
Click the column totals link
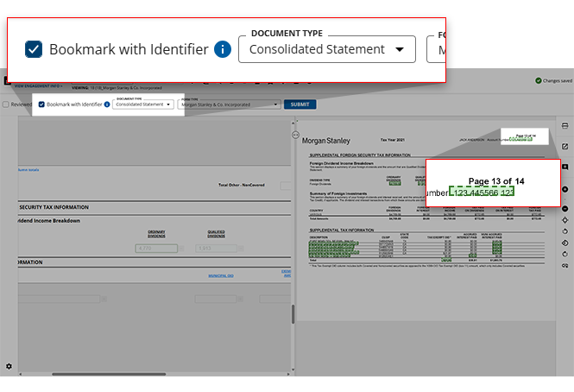point(28,169)
